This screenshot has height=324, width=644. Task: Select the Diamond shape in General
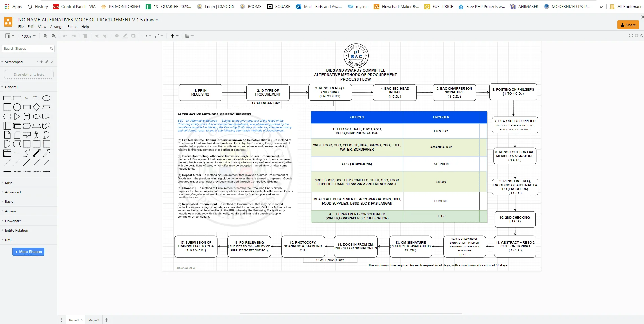(36, 107)
